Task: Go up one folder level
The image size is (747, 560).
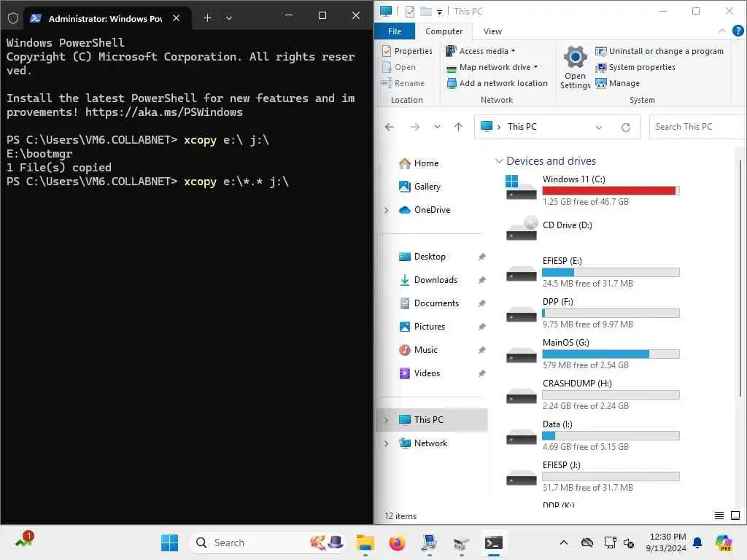Action: pos(458,127)
